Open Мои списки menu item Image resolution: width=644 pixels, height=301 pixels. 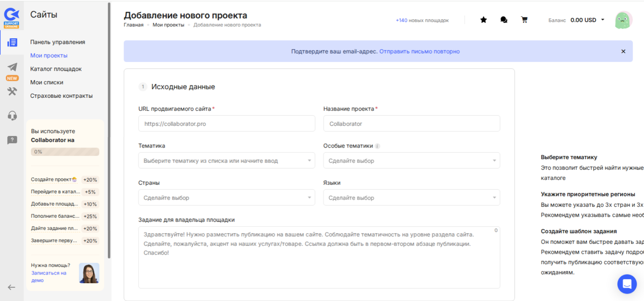point(47,82)
